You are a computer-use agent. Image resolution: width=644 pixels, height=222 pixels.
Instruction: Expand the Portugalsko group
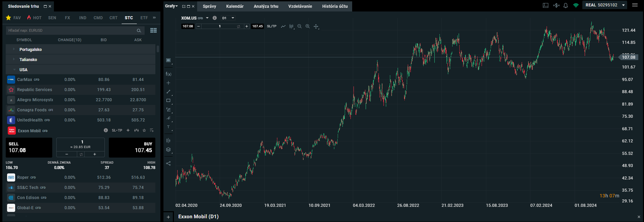pos(14,49)
